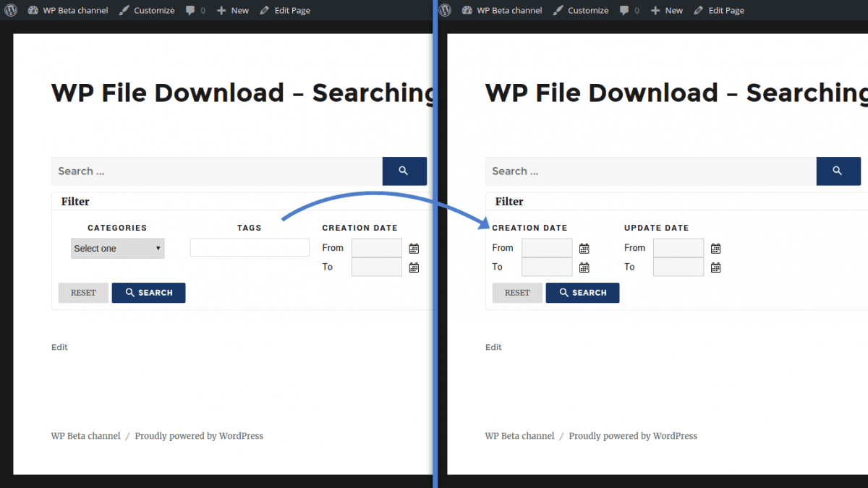Open Creation Date From calendar beside Tags filter
Viewport: 868px width, 488px height.
[414, 249]
